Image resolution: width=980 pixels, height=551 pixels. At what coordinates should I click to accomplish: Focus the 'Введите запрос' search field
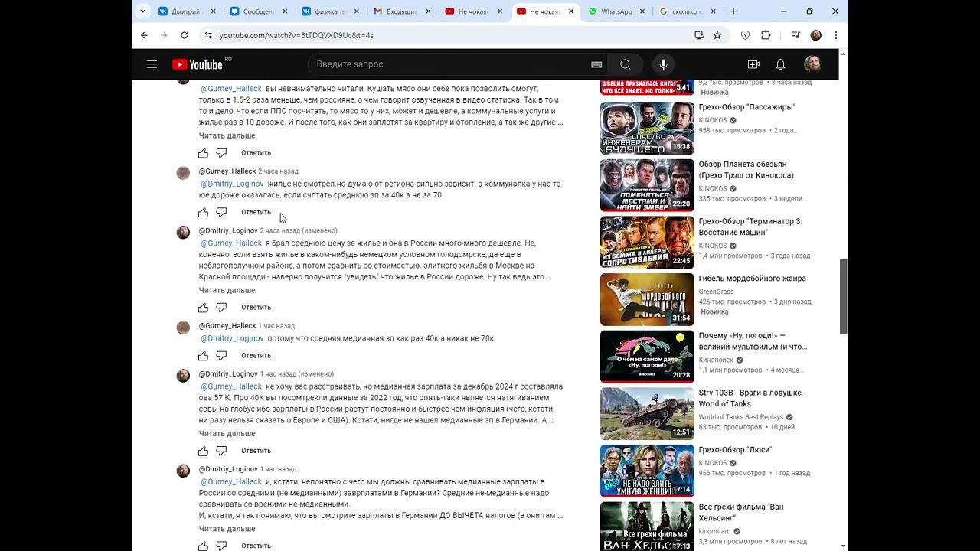[448, 64]
